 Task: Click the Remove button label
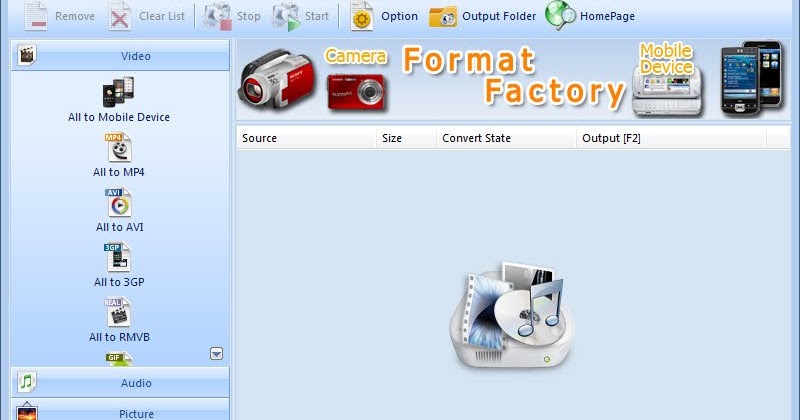point(75,16)
